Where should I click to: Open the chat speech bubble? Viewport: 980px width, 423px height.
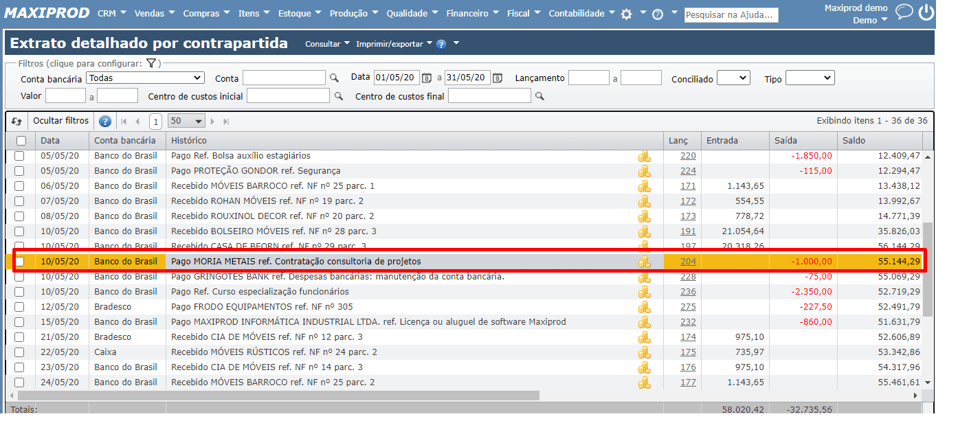point(905,12)
